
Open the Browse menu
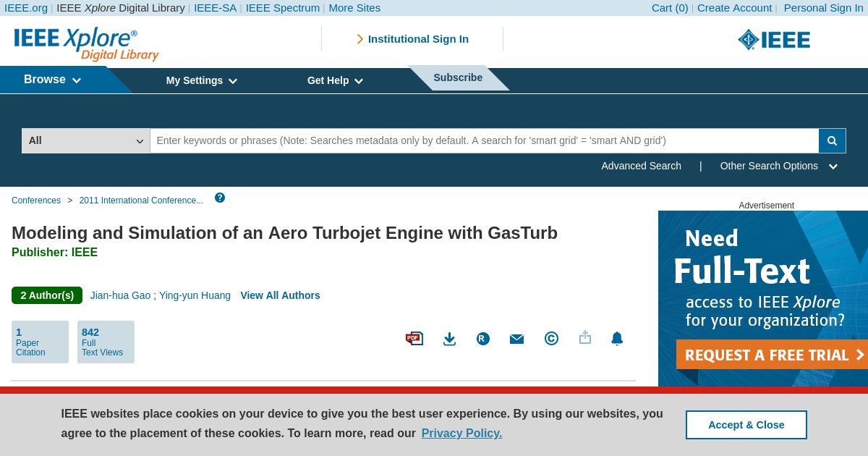52,80
